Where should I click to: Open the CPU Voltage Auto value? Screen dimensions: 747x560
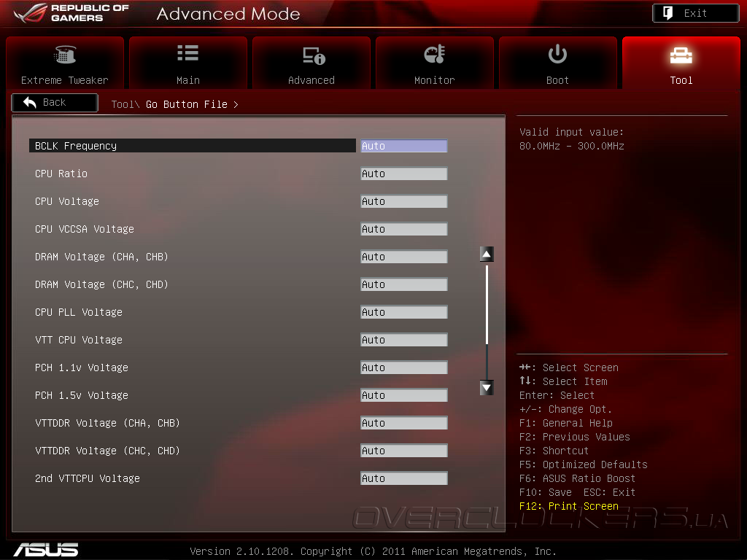(403, 201)
